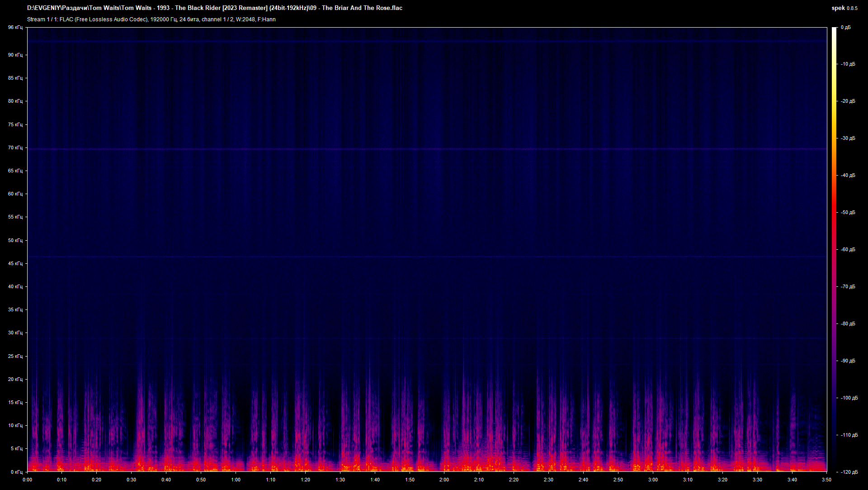Click the -20 дБ level label
The width and height of the screenshot is (868, 490).
848,101
